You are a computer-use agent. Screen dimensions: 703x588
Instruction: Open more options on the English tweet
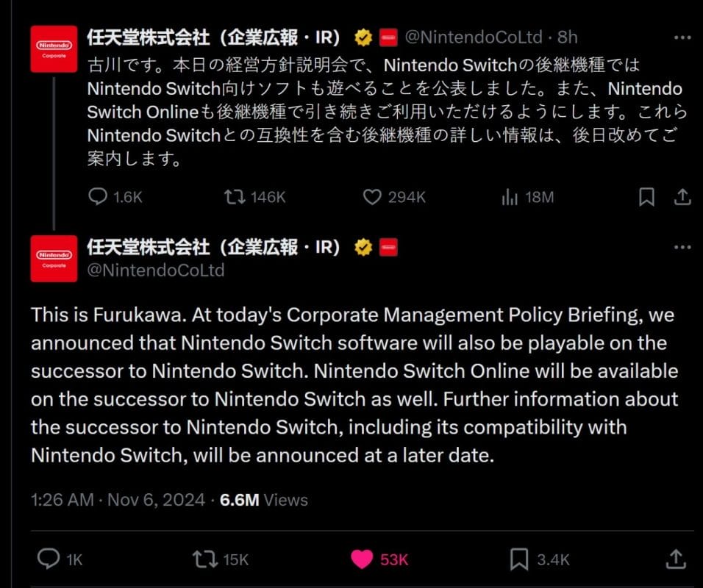[x=682, y=248]
